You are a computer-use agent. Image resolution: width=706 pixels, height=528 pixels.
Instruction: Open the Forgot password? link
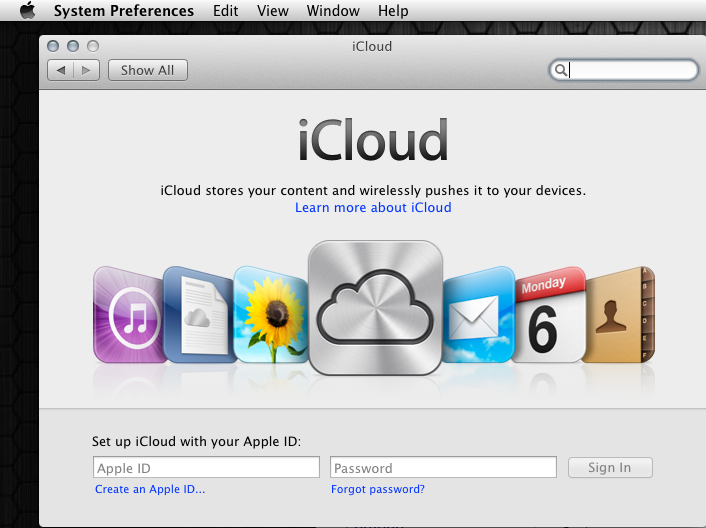click(378, 489)
